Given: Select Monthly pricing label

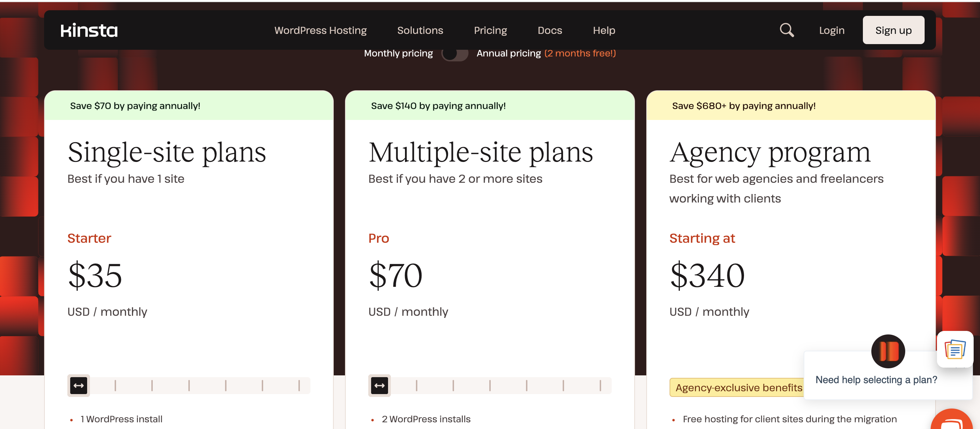Looking at the screenshot, I should 398,54.
